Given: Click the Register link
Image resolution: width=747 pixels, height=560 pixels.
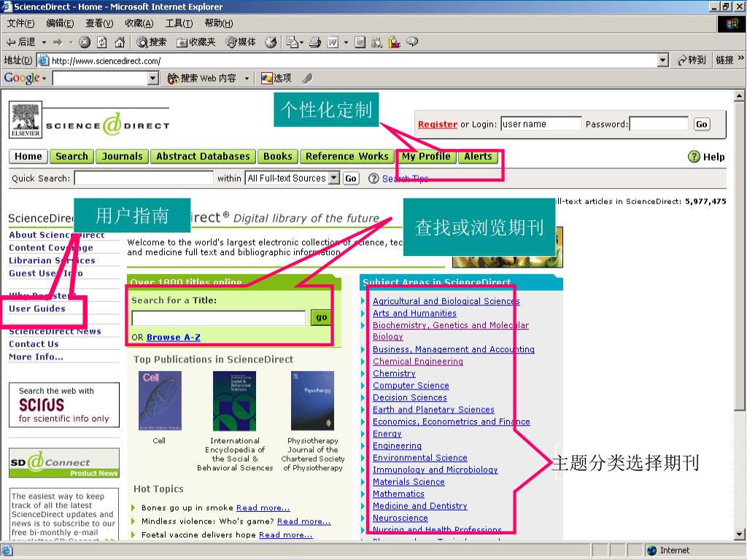Looking at the screenshot, I should click(438, 124).
